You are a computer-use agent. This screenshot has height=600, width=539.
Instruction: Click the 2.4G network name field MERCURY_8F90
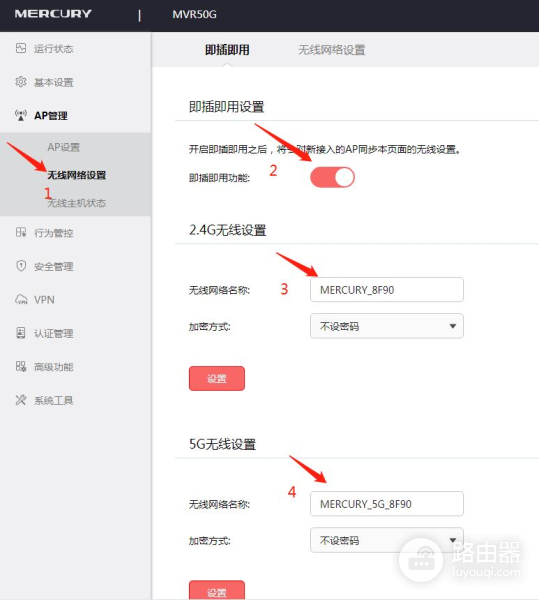click(387, 290)
